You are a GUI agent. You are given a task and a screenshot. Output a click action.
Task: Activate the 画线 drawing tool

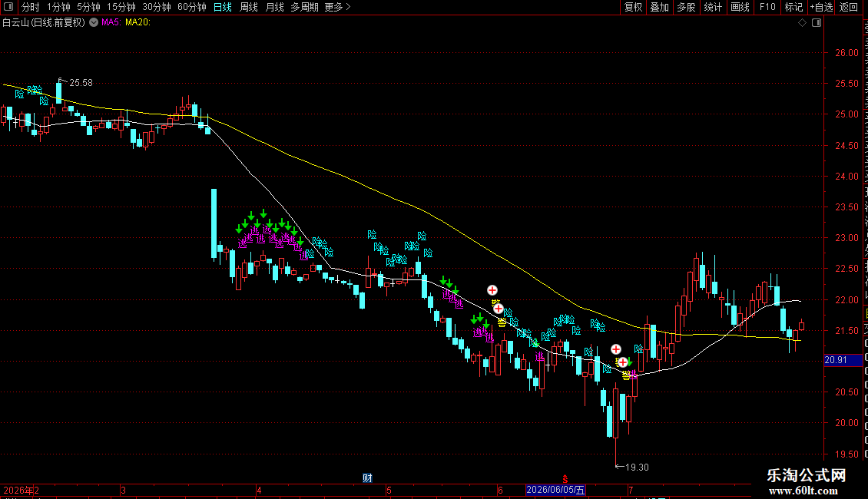point(740,7)
